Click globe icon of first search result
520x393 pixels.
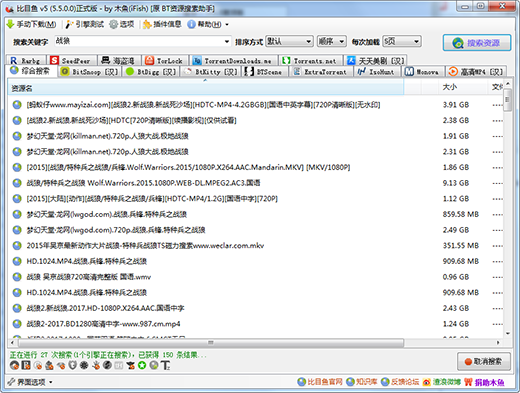pyautogui.click(x=17, y=105)
